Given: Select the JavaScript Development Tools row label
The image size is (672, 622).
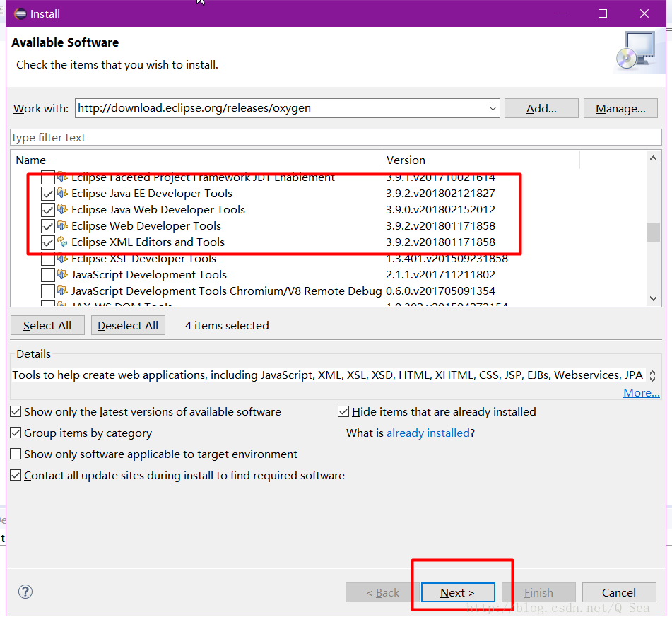Looking at the screenshot, I should pyautogui.click(x=148, y=275).
